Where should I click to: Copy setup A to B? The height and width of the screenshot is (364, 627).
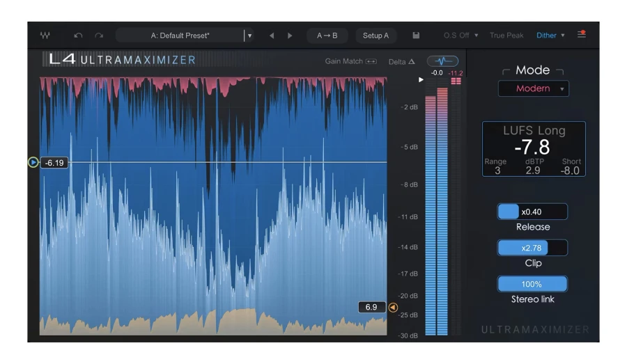[x=327, y=35]
